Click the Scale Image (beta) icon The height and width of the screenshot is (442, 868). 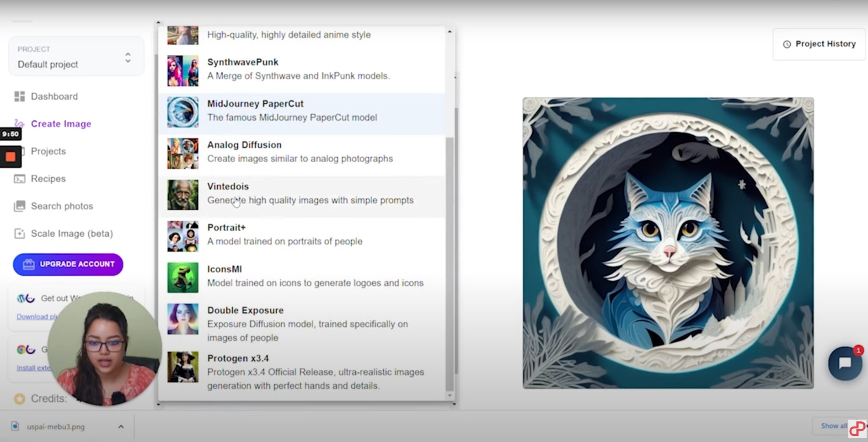tap(19, 234)
